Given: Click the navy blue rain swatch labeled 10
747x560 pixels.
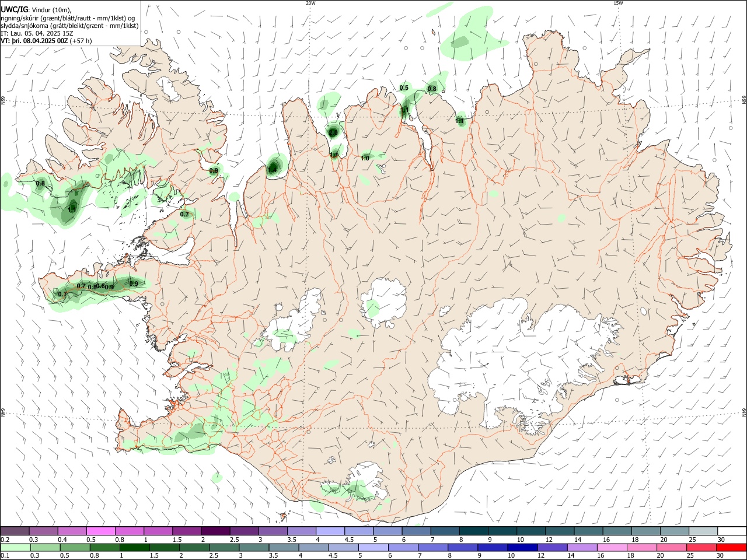Looking at the screenshot, I should (522, 548).
